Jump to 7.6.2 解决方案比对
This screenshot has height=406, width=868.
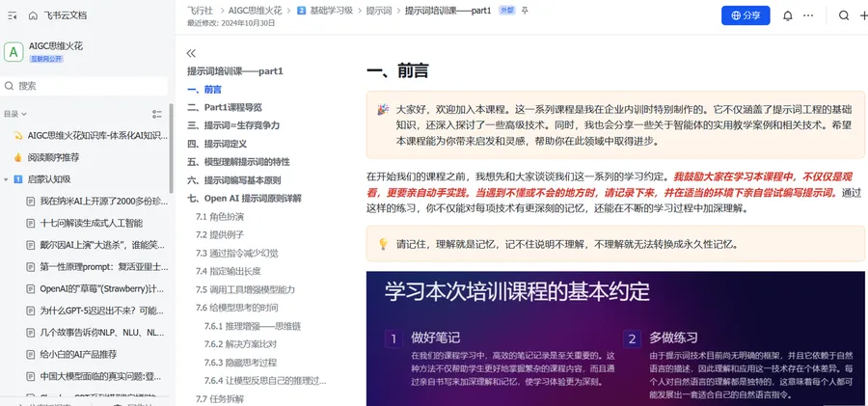240,344
